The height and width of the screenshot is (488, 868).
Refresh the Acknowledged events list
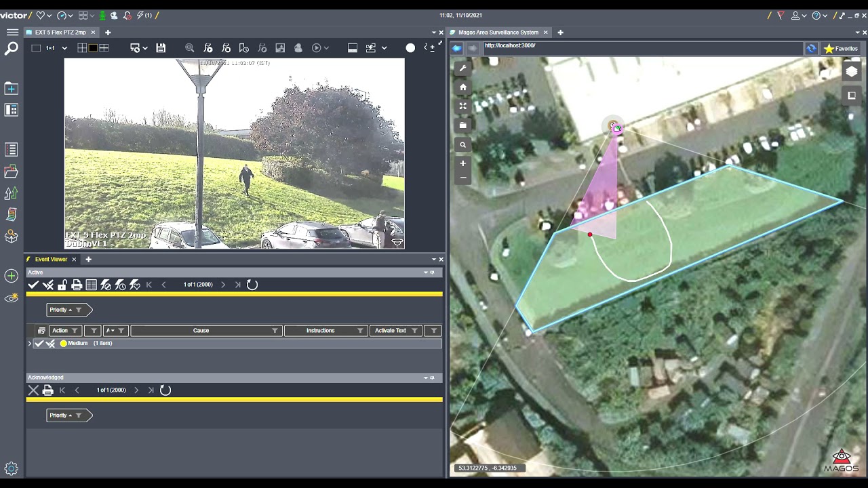165,390
